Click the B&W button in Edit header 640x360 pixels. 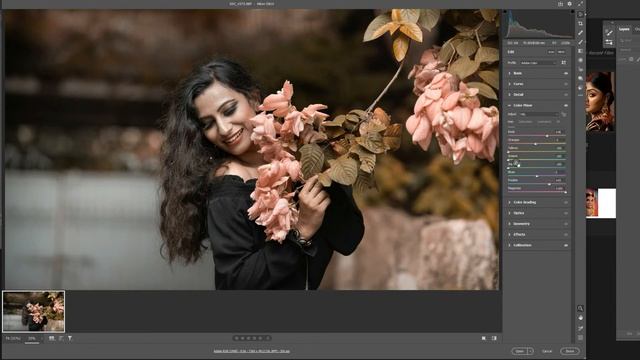(x=561, y=52)
